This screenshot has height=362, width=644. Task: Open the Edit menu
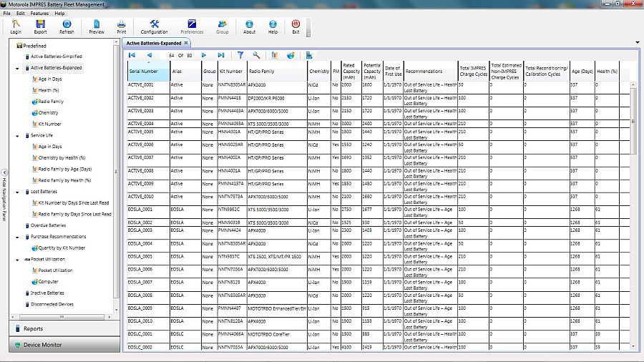tap(21, 13)
